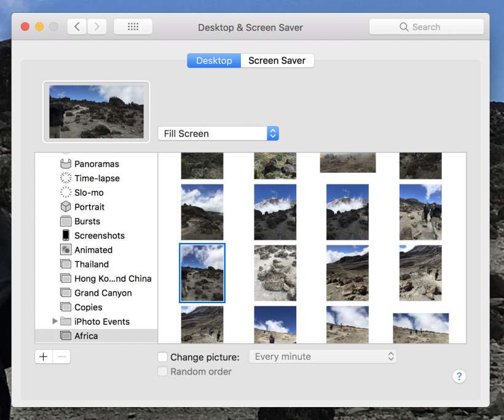
Task: Click the red close window button
Action: (x=25, y=26)
